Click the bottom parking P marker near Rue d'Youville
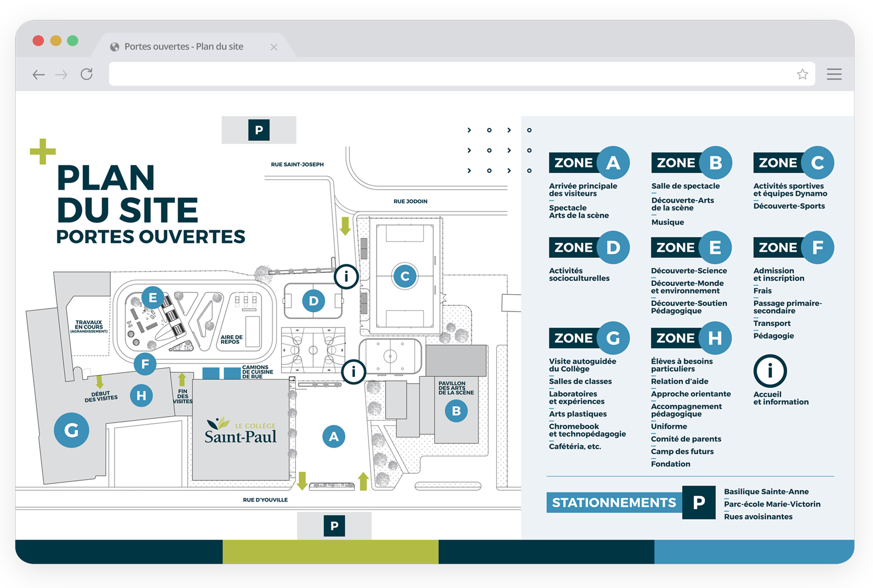The width and height of the screenshot is (873, 588). pos(334,526)
